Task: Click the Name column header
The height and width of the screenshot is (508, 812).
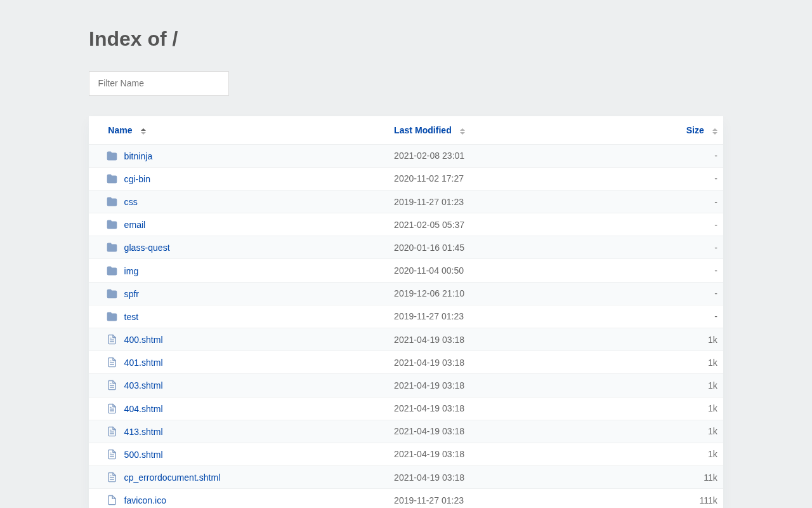Action: tap(120, 130)
